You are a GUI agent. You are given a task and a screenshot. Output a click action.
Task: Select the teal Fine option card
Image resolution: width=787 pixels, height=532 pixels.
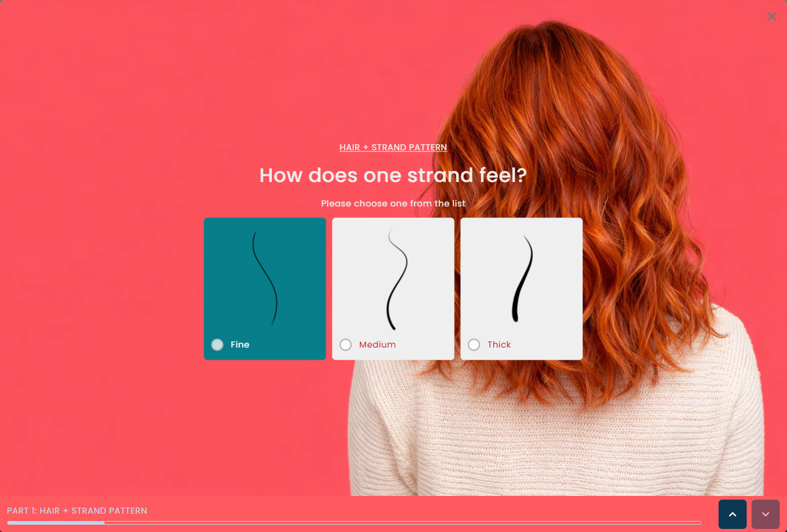265,288
